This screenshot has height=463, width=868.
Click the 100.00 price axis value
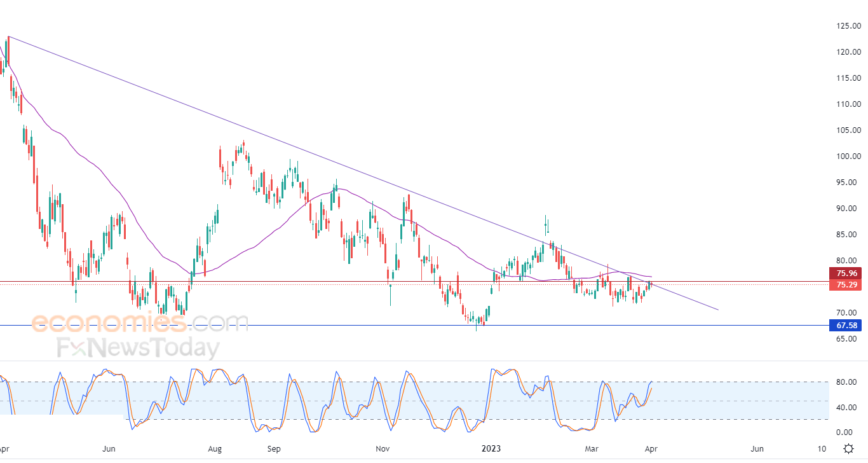848,156
